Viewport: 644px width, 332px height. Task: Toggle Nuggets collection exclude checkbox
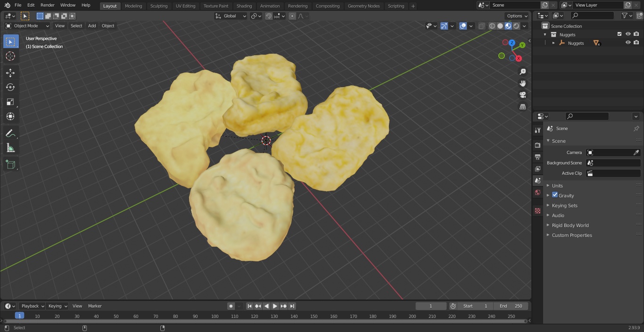click(x=619, y=34)
